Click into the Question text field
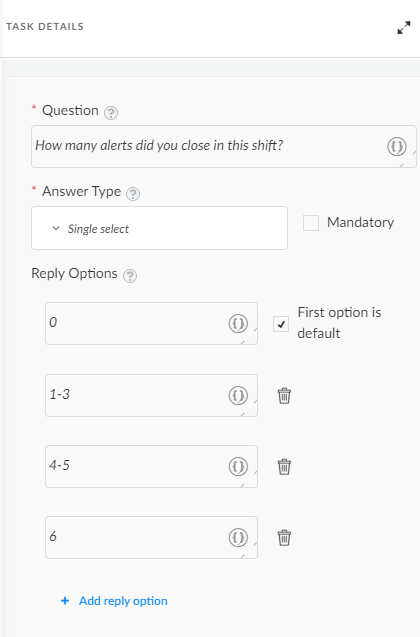The image size is (420, 637). [224, 146]
